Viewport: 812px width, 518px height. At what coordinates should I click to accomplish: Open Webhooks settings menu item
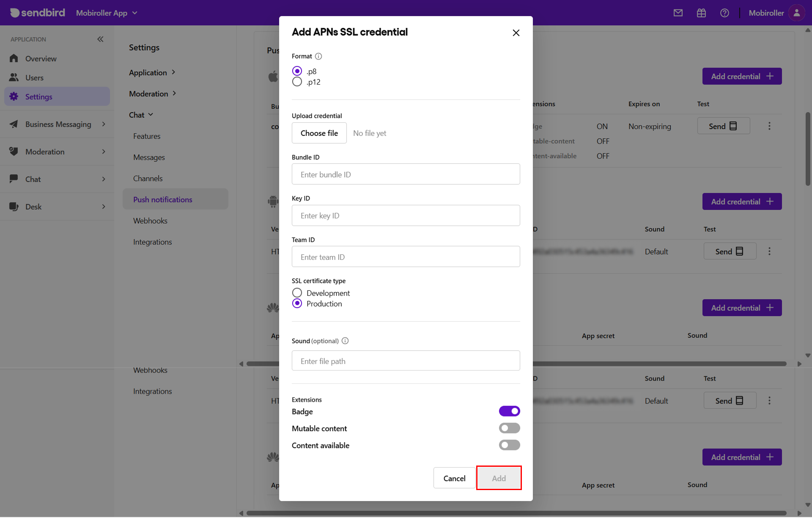click(150, 220)
